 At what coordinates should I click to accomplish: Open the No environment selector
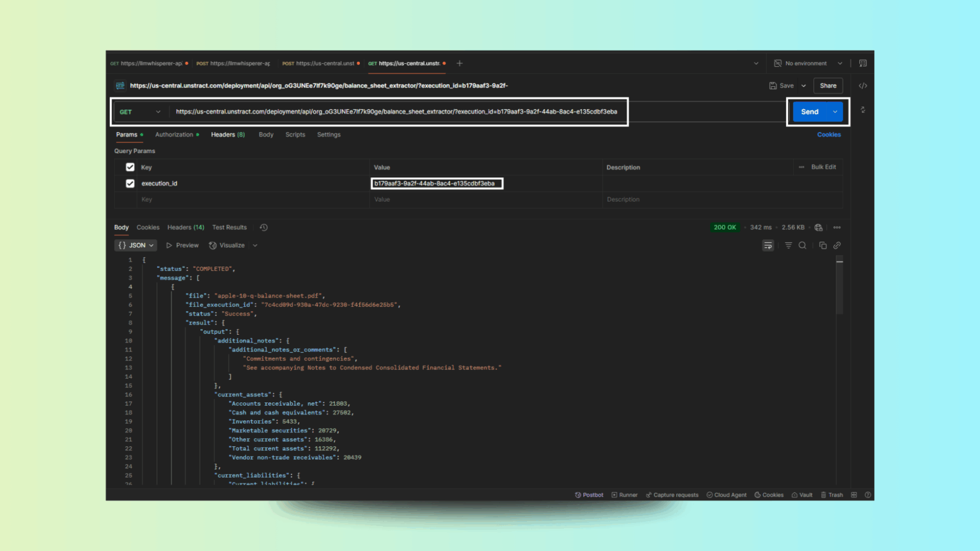(808, 63)
